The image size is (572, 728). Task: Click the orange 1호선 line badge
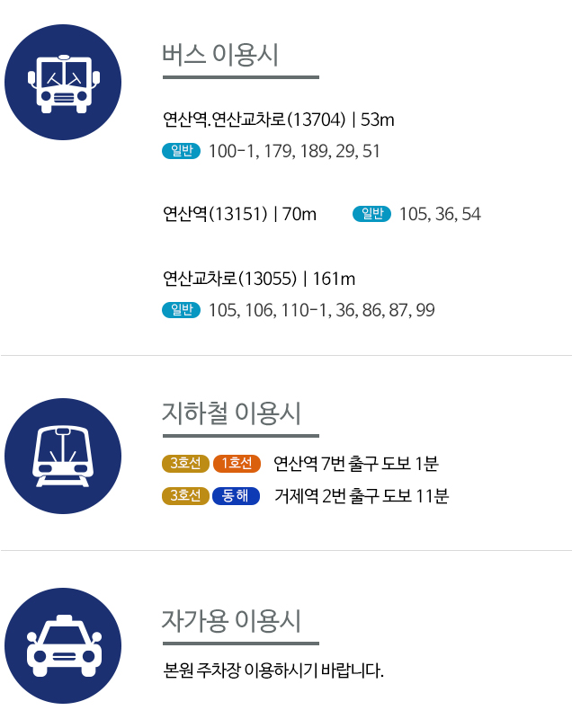[x=237, y=464]
